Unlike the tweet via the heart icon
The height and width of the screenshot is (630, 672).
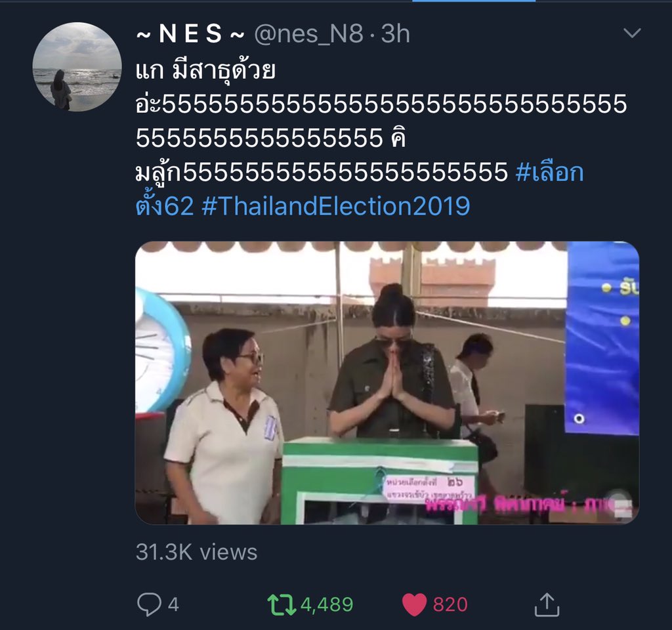pos(415,604)
